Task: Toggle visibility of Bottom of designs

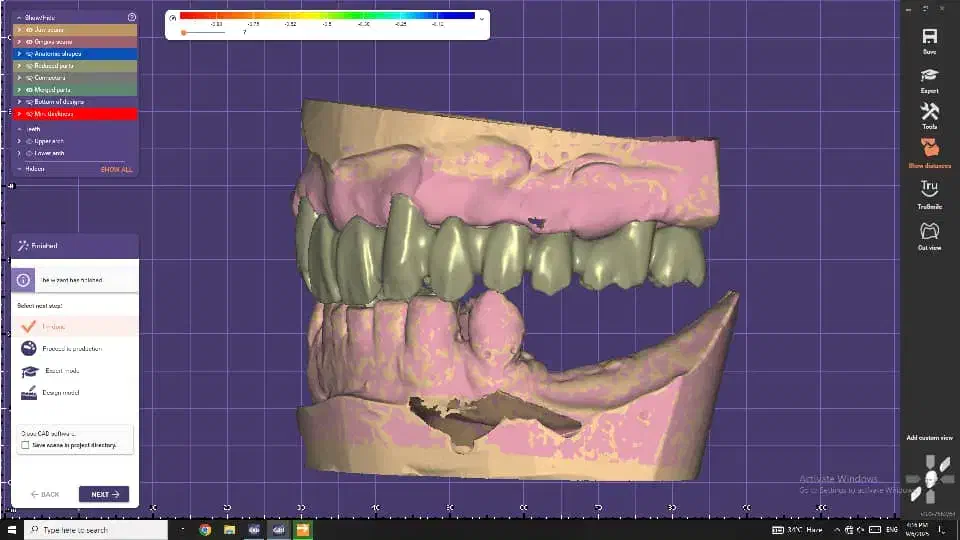Action: click(x=29, y=102)
